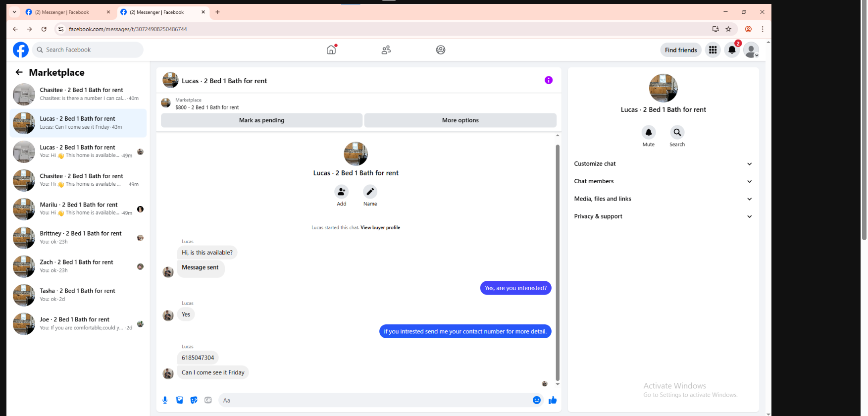Open the emoji picker in message box
Image resolution: width=868 pixels, height=416 pixels.
(x=537, y=400)
